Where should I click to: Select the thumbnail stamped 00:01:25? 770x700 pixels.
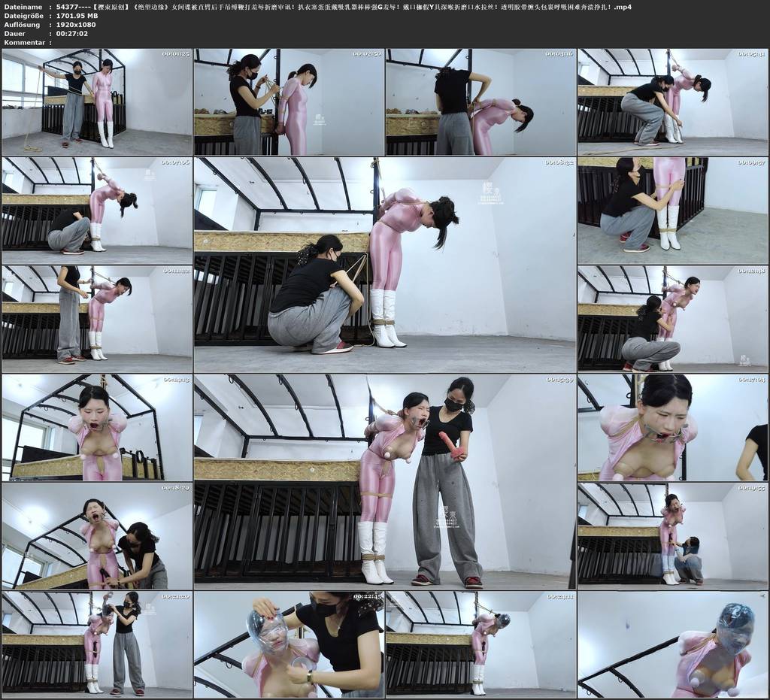[x=97, y=102]
